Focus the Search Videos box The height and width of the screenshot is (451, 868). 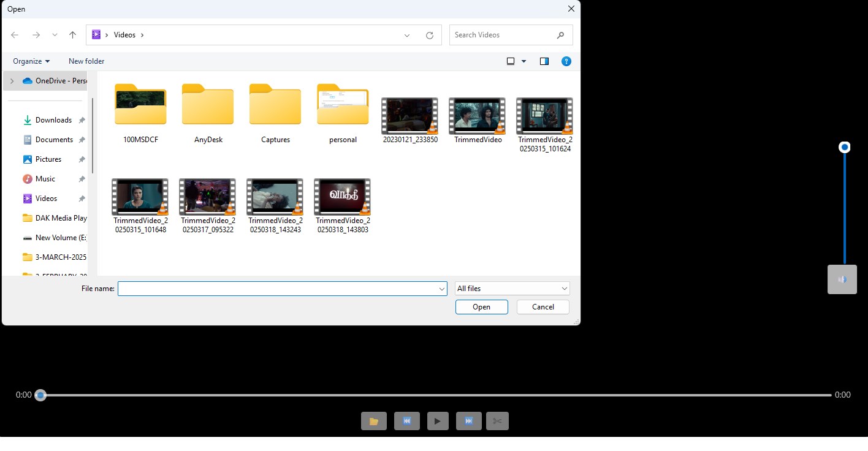(x=511, y=35)
